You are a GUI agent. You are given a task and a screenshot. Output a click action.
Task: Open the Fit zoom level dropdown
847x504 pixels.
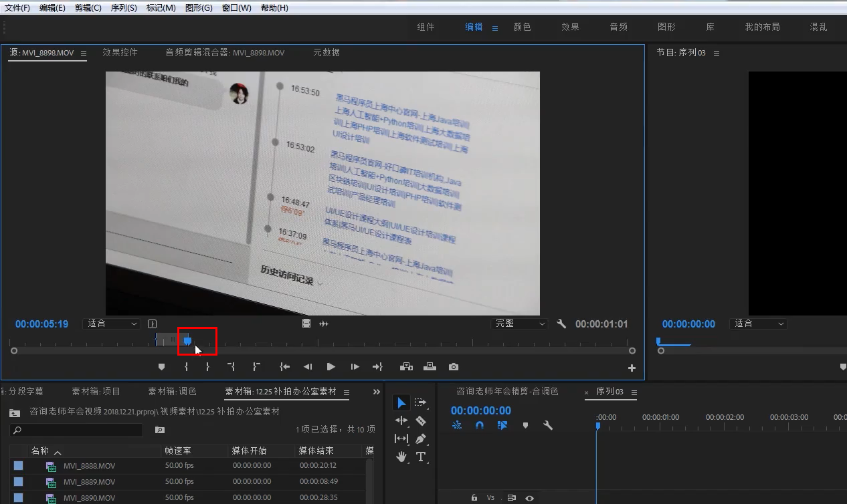click(111, 324)
